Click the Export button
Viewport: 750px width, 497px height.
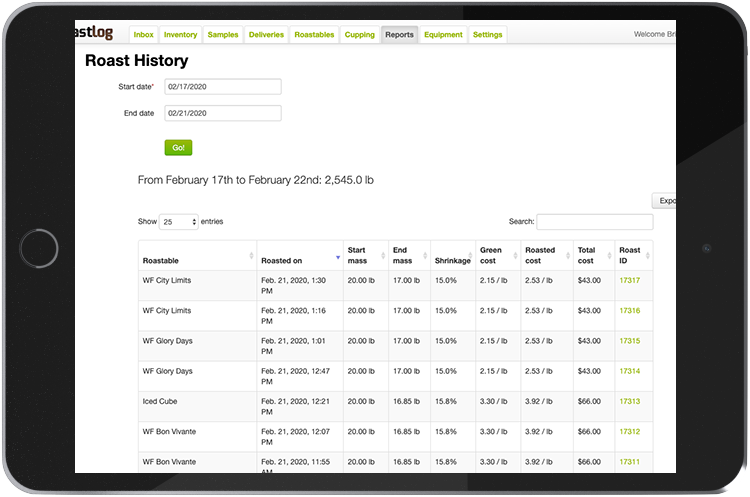(665, 200)
